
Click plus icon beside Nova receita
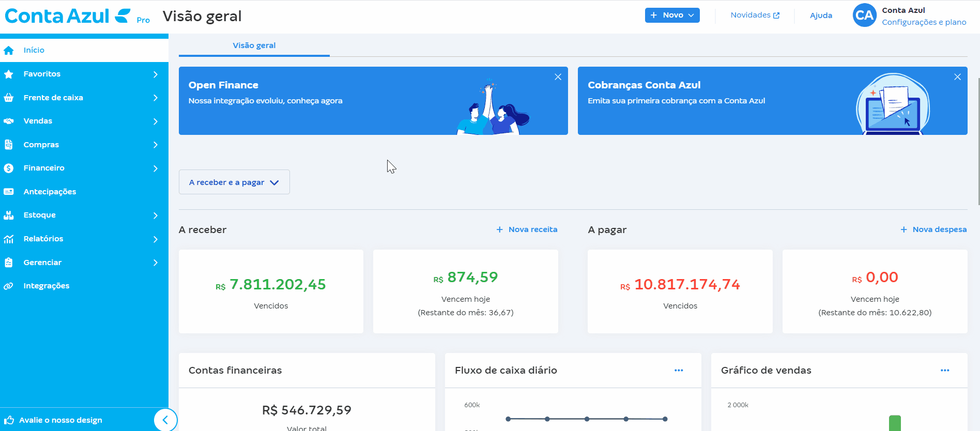[x=499, y=229]
